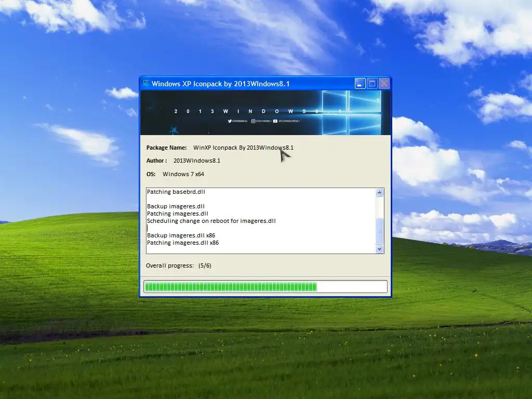Click the 'Overall progress:' label
532x399 pixels.
pyautogui.click(x=170, y=265)
